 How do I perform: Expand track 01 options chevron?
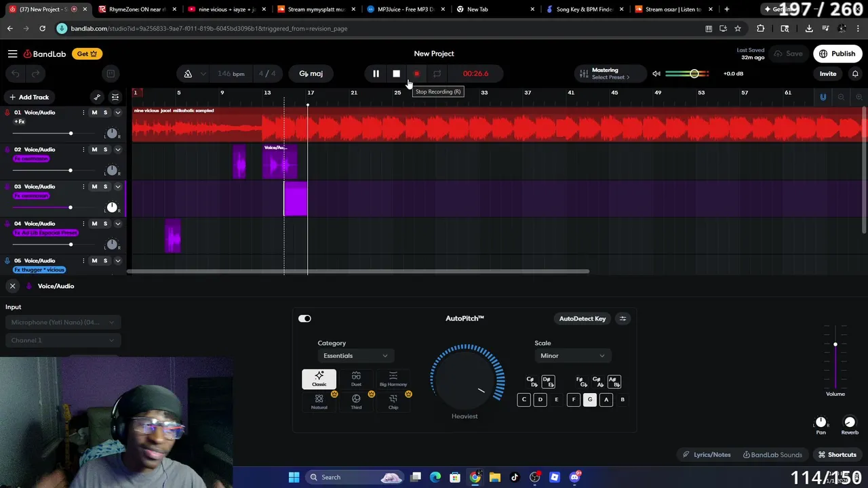click(117, 113)
